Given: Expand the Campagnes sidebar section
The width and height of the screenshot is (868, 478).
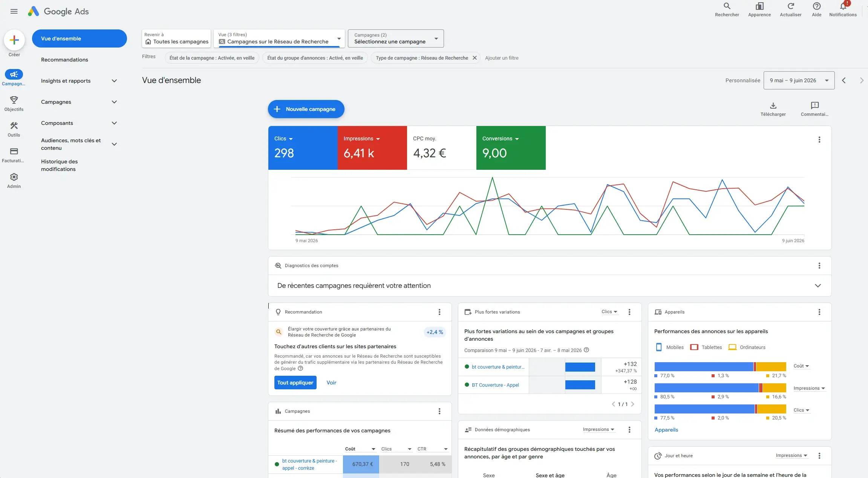Looking at the screenshot, I should (114, 102).
